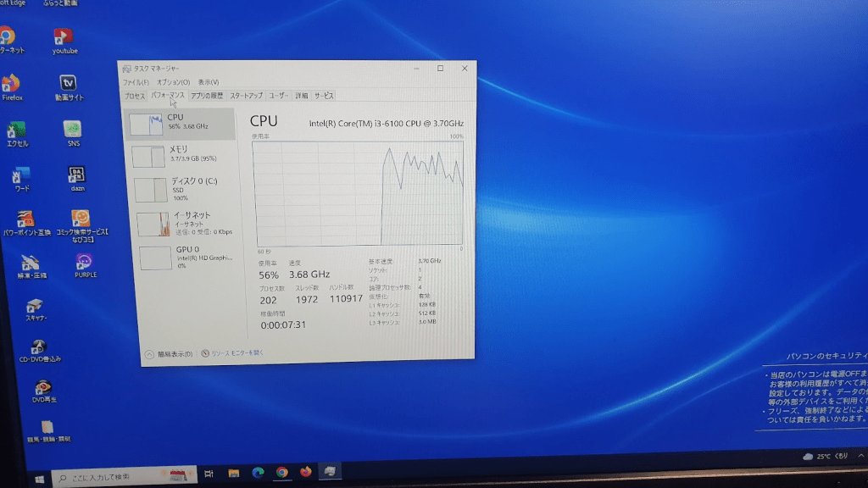
Task: Open the SNS desktop shortcut
Action: (73, 130)
